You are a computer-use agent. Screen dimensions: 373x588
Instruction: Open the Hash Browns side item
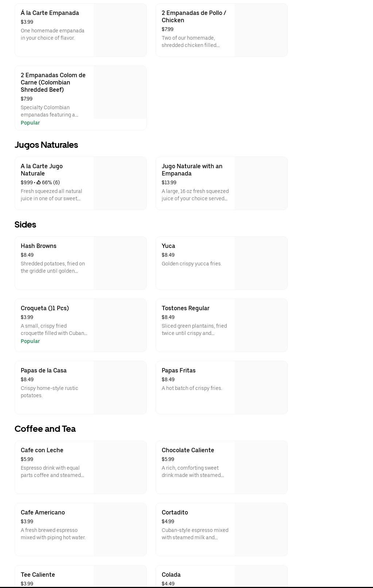39,246
